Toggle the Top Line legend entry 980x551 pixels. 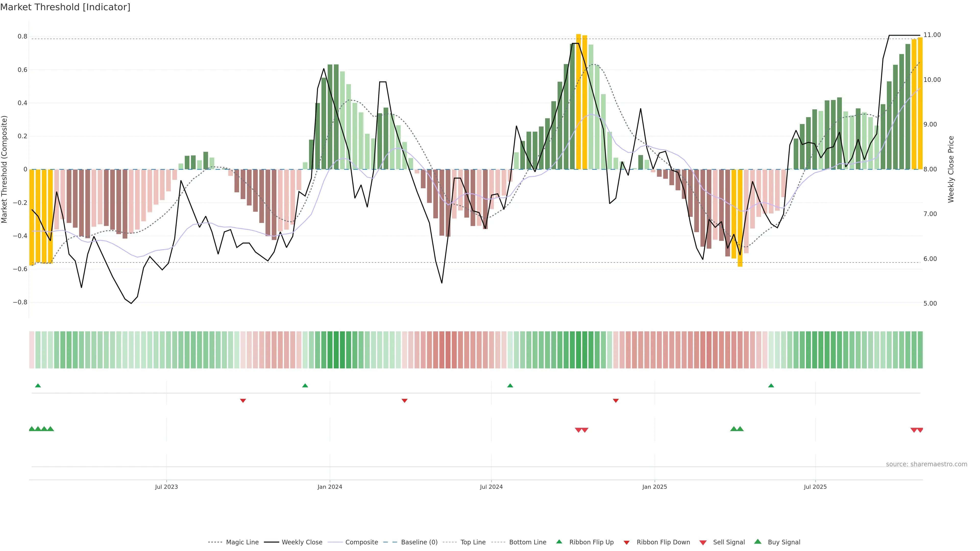coord(473,542)
